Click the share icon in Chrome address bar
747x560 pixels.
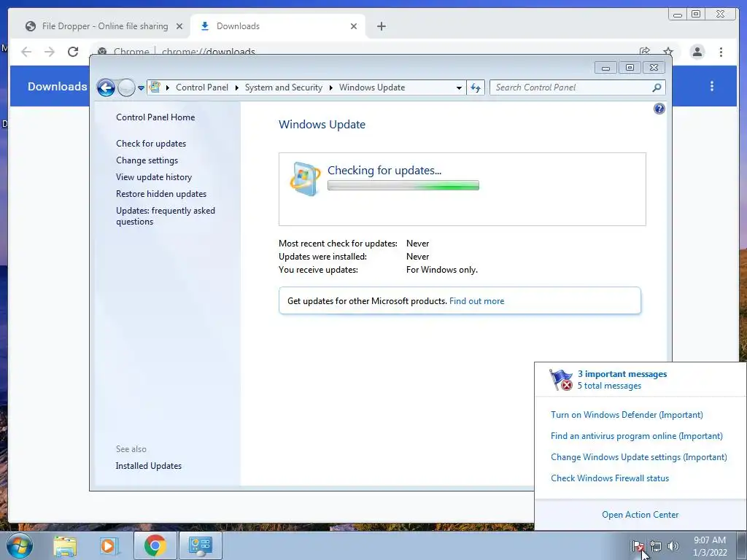645,51
